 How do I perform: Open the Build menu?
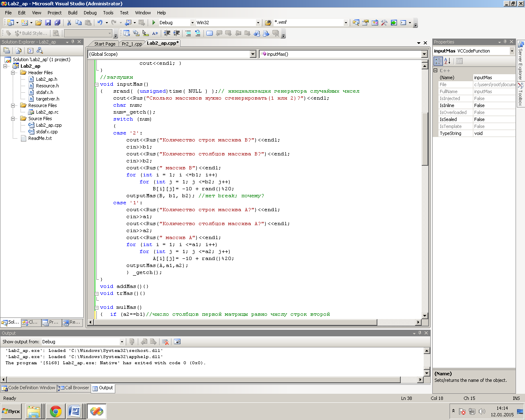73,13
